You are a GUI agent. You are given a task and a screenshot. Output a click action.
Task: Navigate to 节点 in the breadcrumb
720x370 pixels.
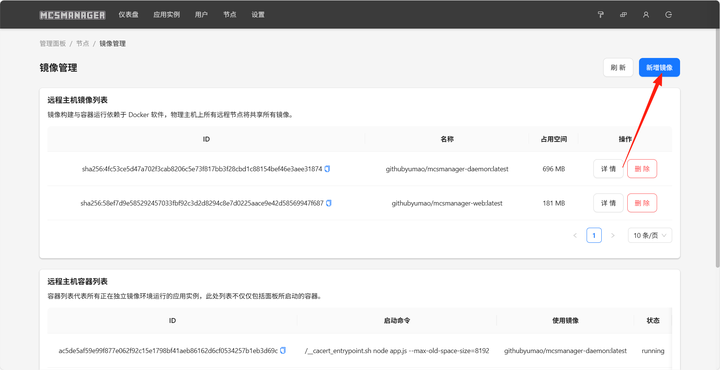pyautogui.click(x=83, y=44)
